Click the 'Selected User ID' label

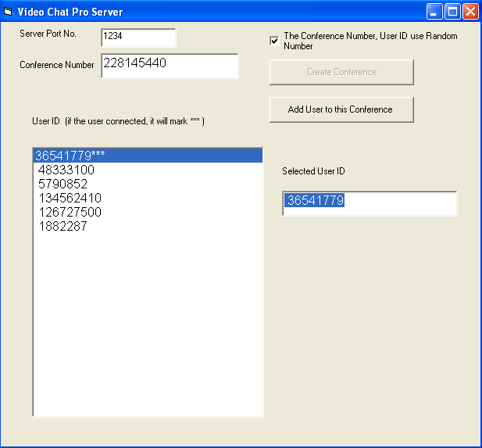point(313,171)
